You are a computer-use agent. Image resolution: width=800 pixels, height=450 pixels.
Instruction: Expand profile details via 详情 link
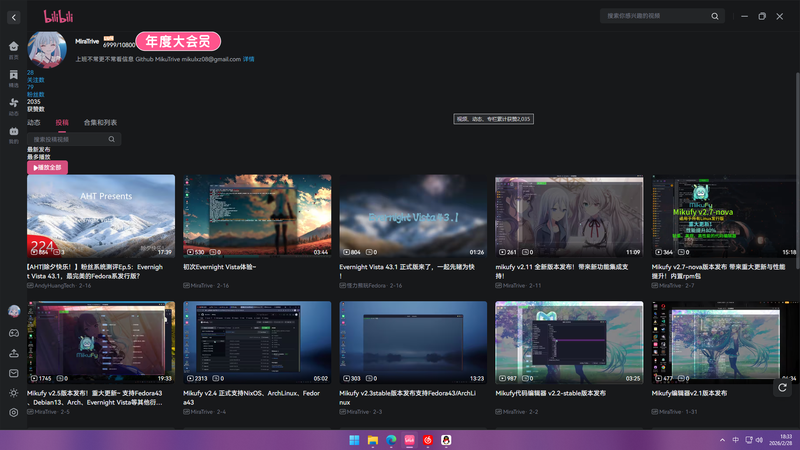click(248, 59)
